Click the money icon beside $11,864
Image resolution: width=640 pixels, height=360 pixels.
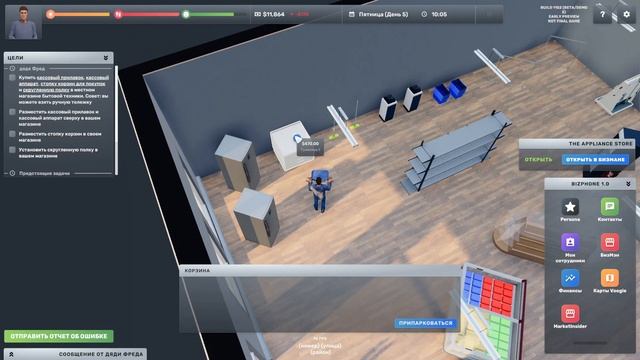pyautogui.click(x=257, y=14)
